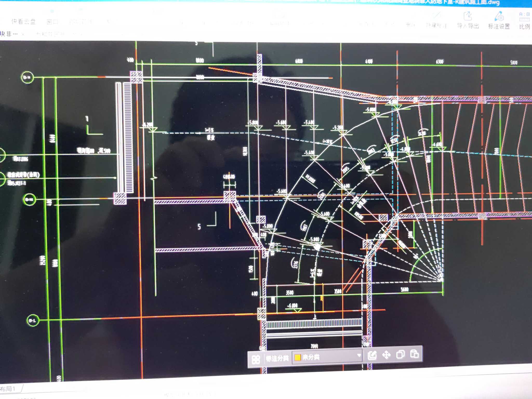This screenshot has height=399, width=532.
Task: Click the paste annotation icon
Action: point(414,354)
